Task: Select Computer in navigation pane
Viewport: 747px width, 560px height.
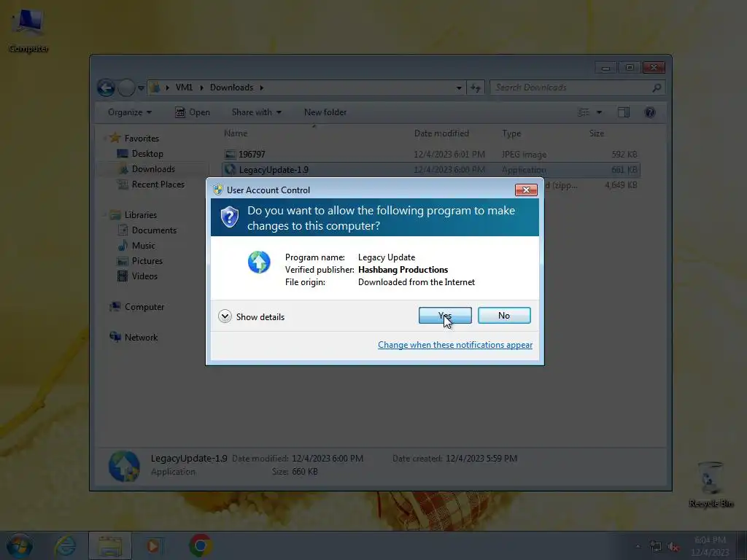Action: [x=144, y=307]
